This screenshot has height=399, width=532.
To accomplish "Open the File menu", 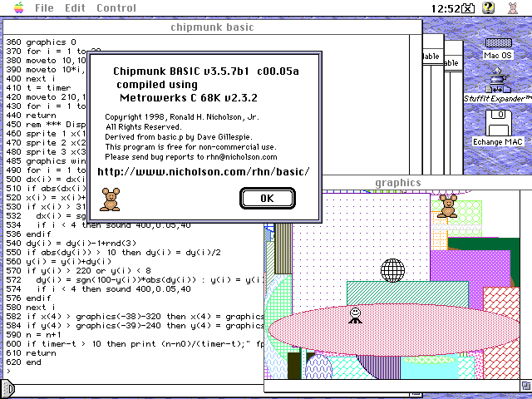I will click(x=44, y=7).
